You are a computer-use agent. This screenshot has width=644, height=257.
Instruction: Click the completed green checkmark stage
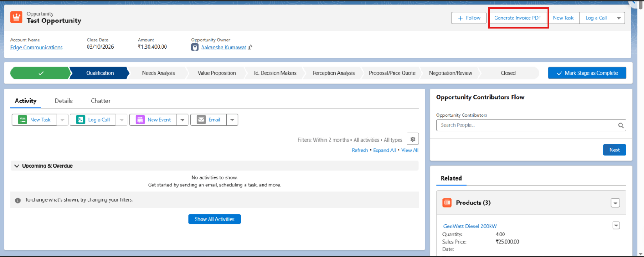pos(40,73)
